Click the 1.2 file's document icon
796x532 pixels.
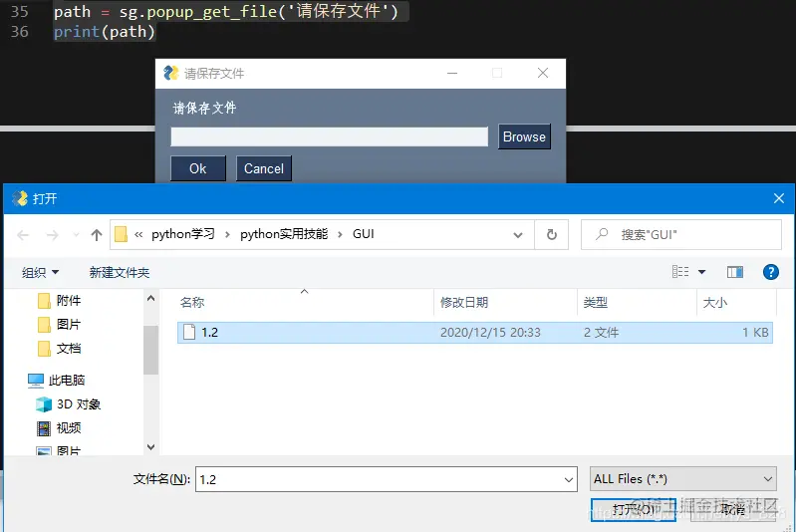tap(189, 332)
